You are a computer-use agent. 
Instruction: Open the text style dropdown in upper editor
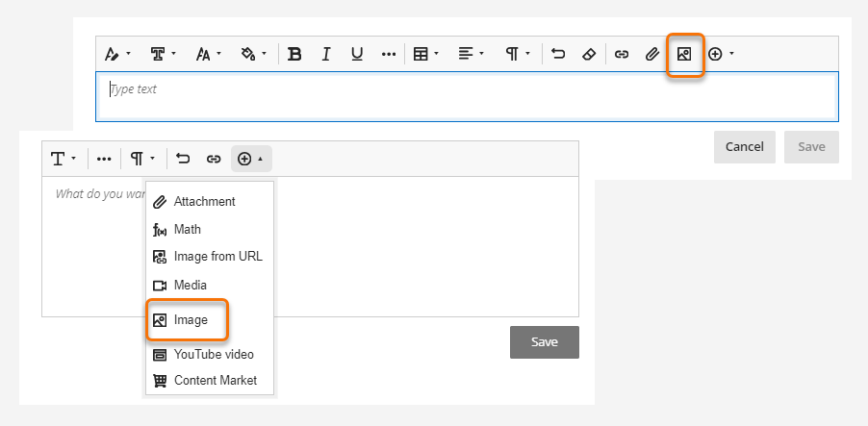pos(163,54)
